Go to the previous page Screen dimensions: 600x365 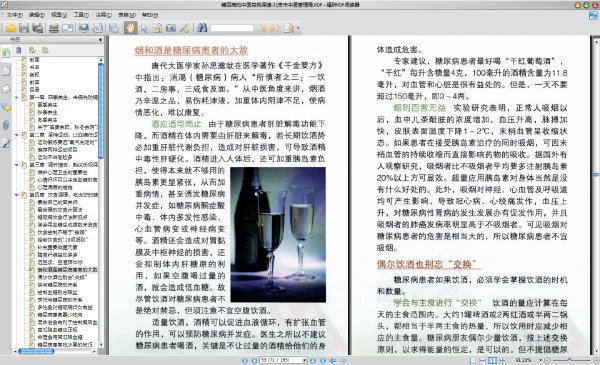point(254,360)
